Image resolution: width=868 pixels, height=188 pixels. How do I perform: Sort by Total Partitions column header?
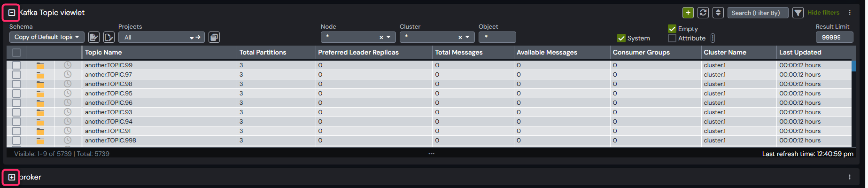point(276,52)
